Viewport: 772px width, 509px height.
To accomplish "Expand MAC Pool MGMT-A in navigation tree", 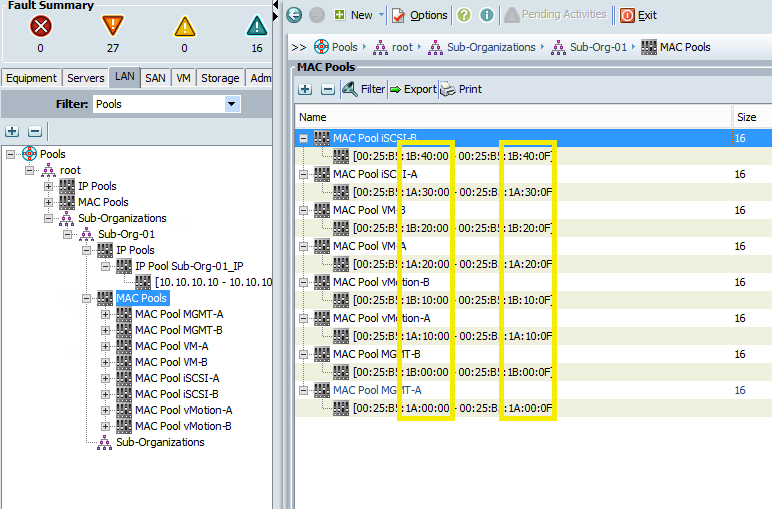I will pos(106,315).
